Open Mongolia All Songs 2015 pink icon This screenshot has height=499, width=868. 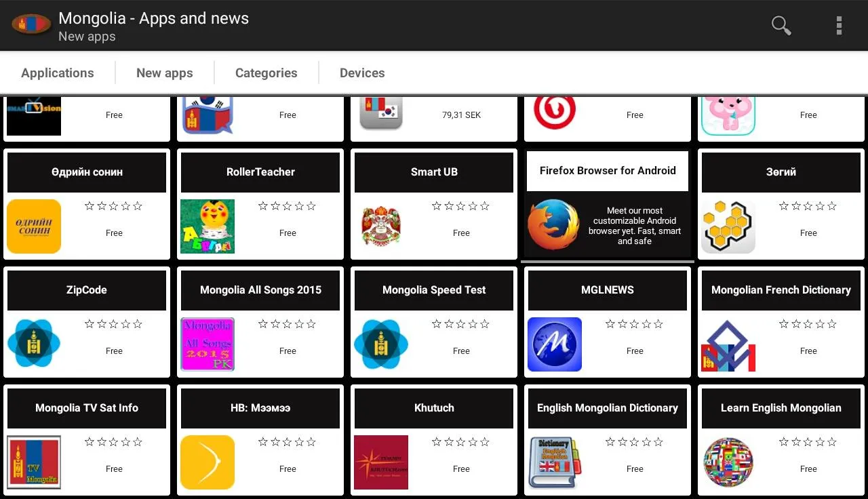pyautogui.click(x=208, y=344)
